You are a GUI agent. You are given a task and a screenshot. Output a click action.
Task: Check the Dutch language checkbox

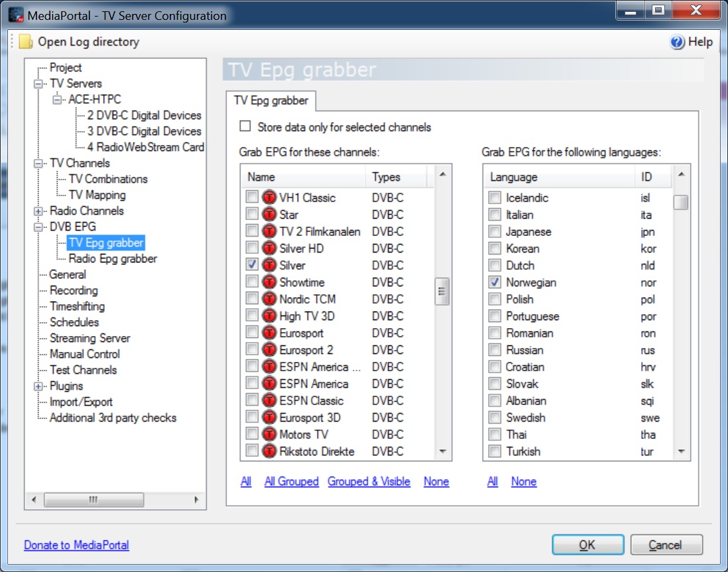pos(495,265)
